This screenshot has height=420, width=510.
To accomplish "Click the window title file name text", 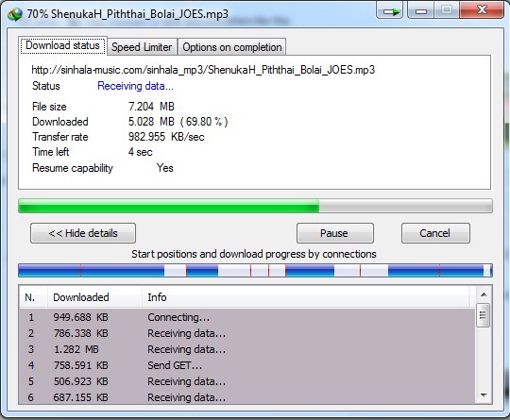I will [x=127, y=14].
